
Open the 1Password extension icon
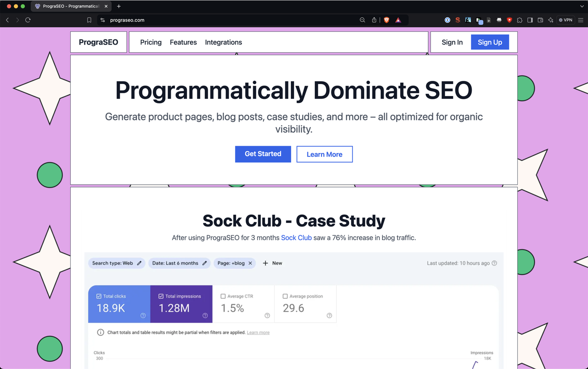pos(447,20)
